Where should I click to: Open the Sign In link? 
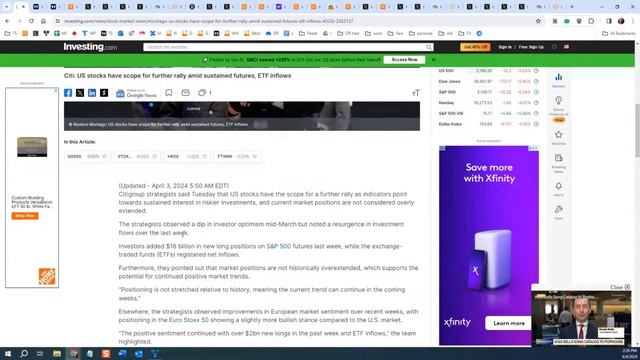click(x=504, y=47)
